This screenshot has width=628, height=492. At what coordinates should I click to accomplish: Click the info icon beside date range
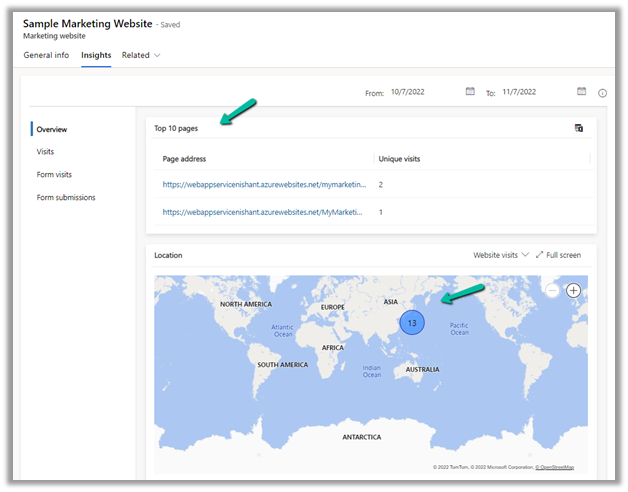pyautogui.click(x=603, y=93)
